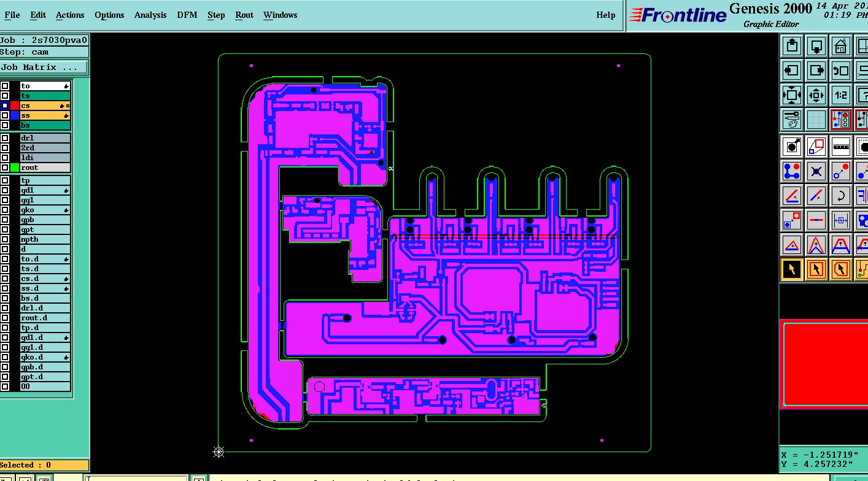Select the red triangle tool

[x=792, y=244]
